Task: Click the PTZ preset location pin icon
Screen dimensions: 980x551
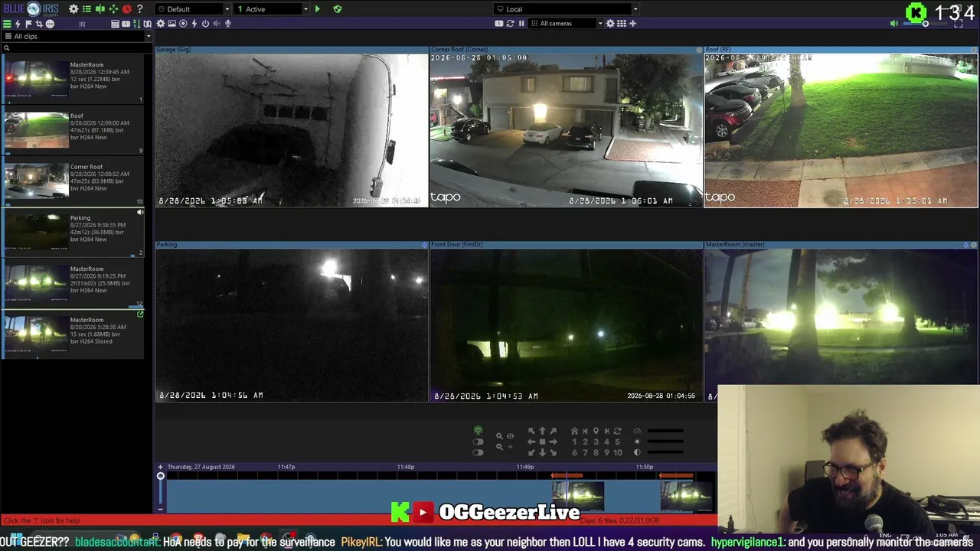Action: point(596,431)
